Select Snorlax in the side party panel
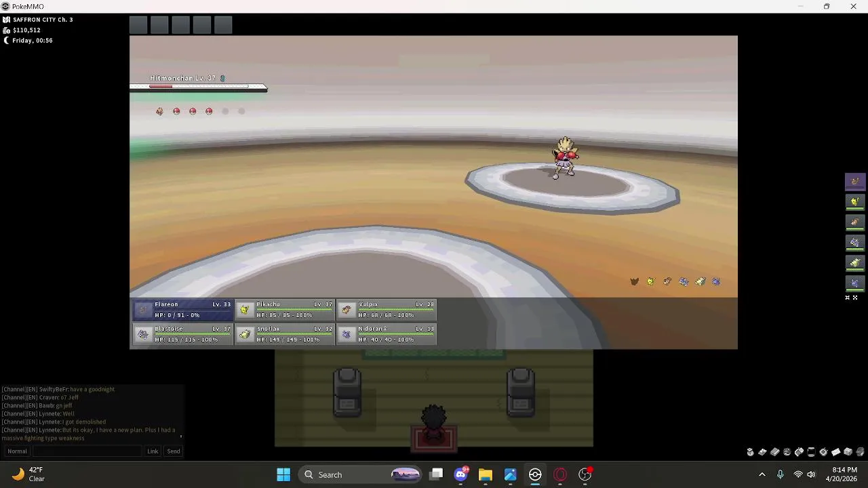Viewport: 868px width, 488px height. (854, 262)
